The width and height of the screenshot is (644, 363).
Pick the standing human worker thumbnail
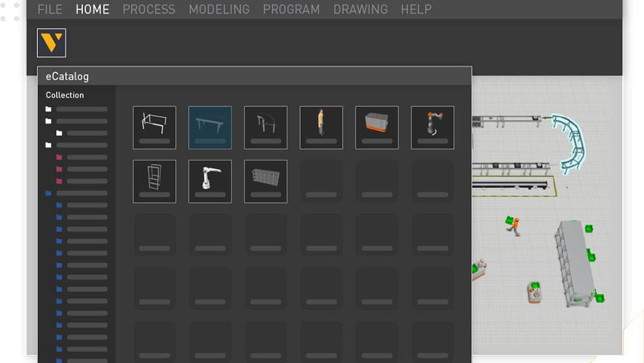coord(321,128)
